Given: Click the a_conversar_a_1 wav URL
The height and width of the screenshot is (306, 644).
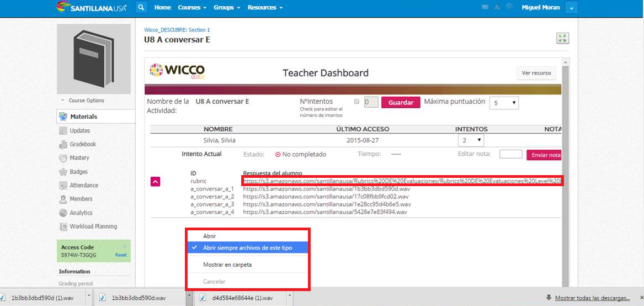Looking at the screenshot, I should (326, 189).
